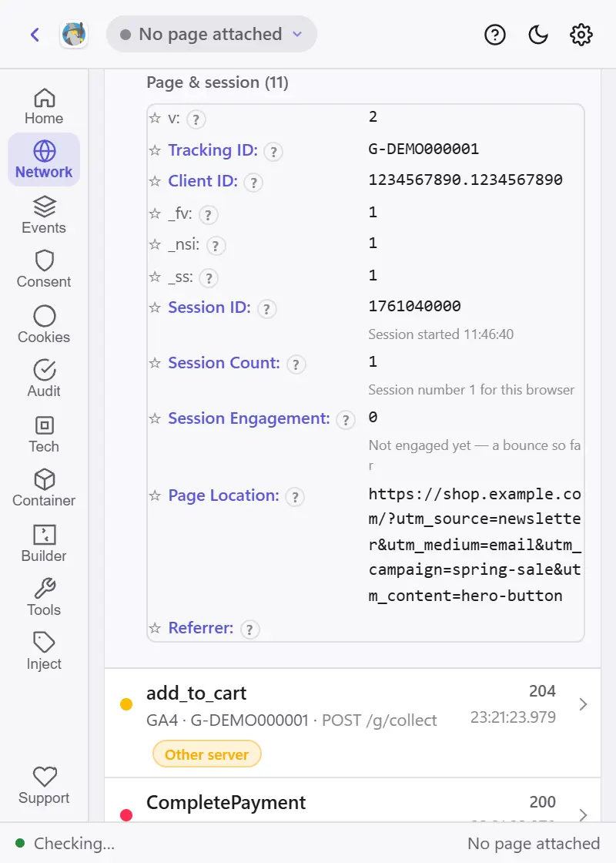Image resolution: width=616 pixels, height=863 pixels.
Task: Click the 'Page Location:' label
Action: 224,496
